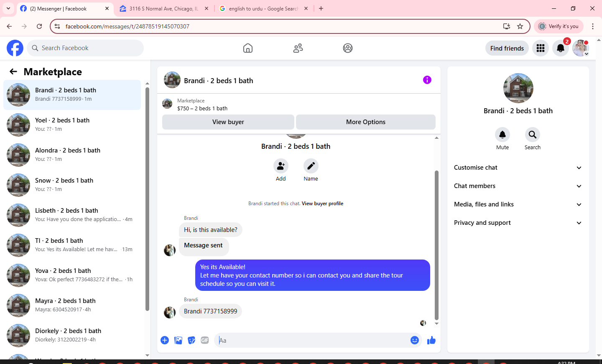Open the tab search dropdown arrow
Screen dimensions: 602x364
(8, 8)
